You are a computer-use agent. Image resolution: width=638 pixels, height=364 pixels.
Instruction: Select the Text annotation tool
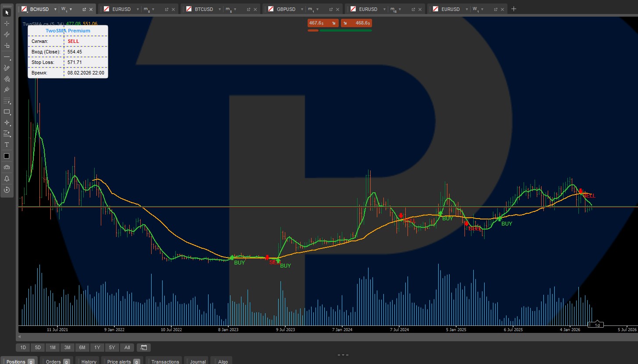7,145
